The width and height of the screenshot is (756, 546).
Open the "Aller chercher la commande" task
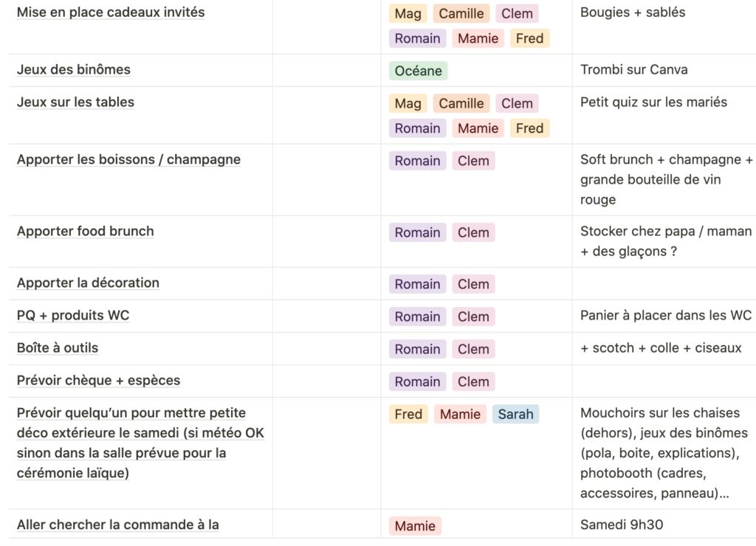(118, 525)
